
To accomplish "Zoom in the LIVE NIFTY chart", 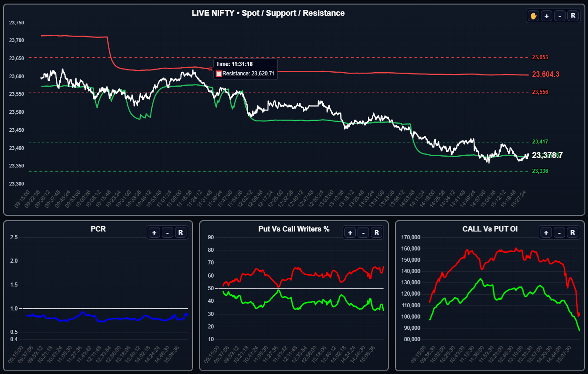I will (547, 16).
